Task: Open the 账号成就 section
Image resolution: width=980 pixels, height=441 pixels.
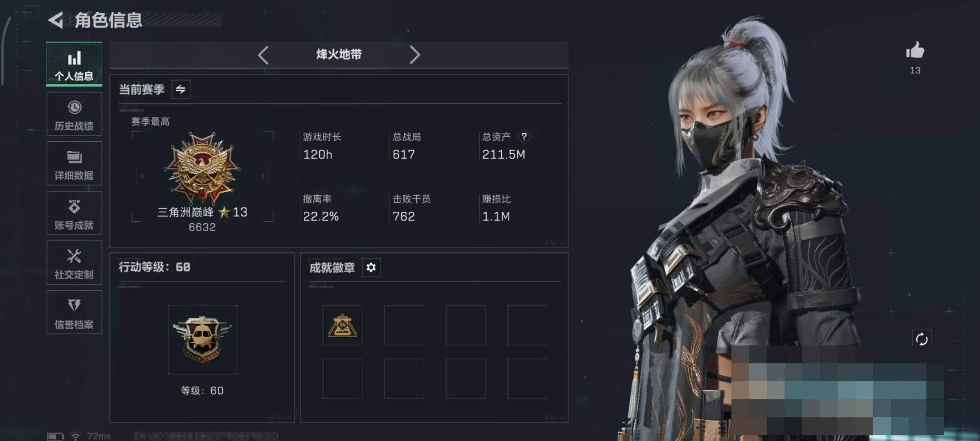Action: 74,213
